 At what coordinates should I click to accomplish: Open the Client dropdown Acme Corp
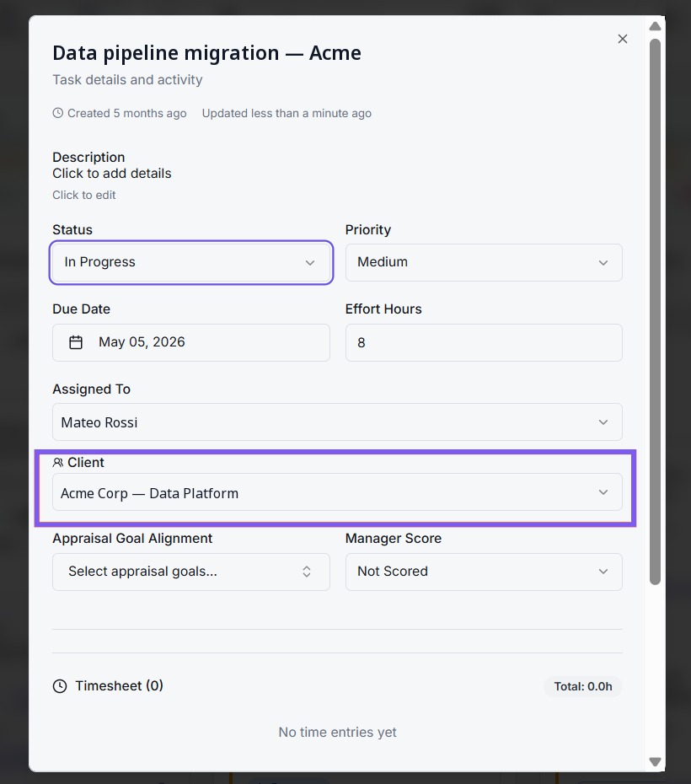coord(337,492)
